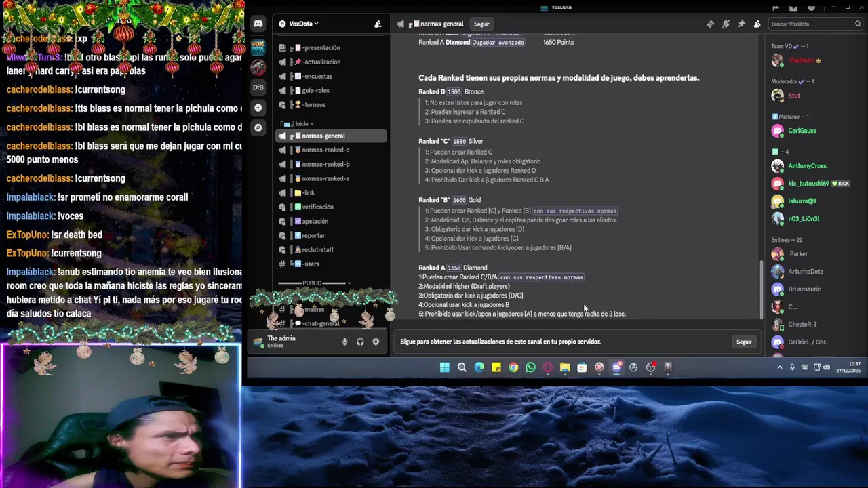This screenshot has width=868, height=488.
Task: Click The admin user avatar in user panel
Action: click(258, 342)
